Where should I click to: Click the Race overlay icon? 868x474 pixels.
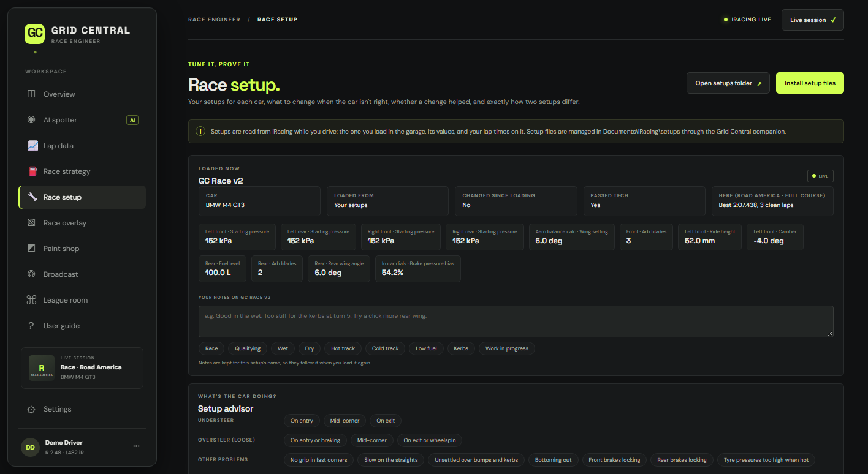tap(31, 223)
